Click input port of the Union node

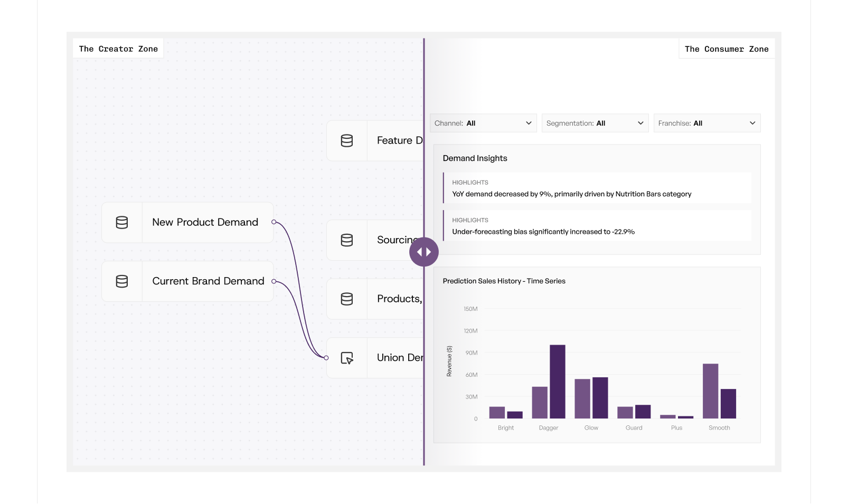point(326,358)
